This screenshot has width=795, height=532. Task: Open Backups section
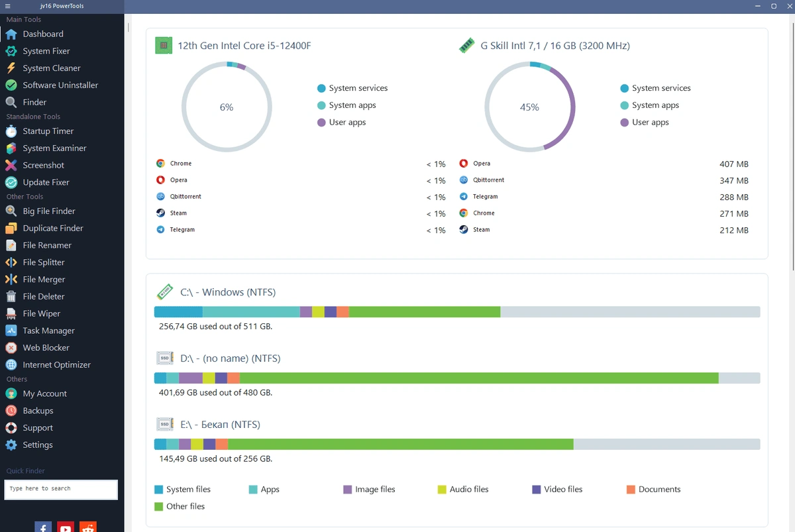click(x=38, y=411)
